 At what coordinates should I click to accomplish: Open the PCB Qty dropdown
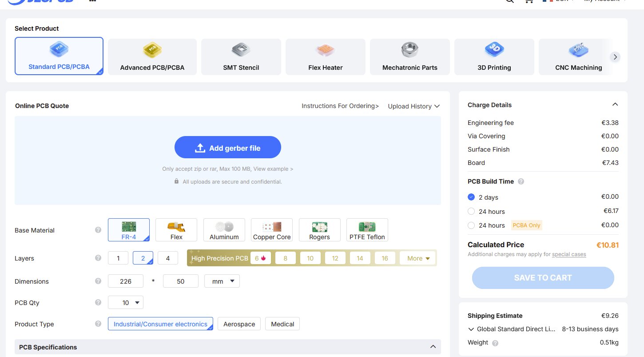click(x=126, y=302)
